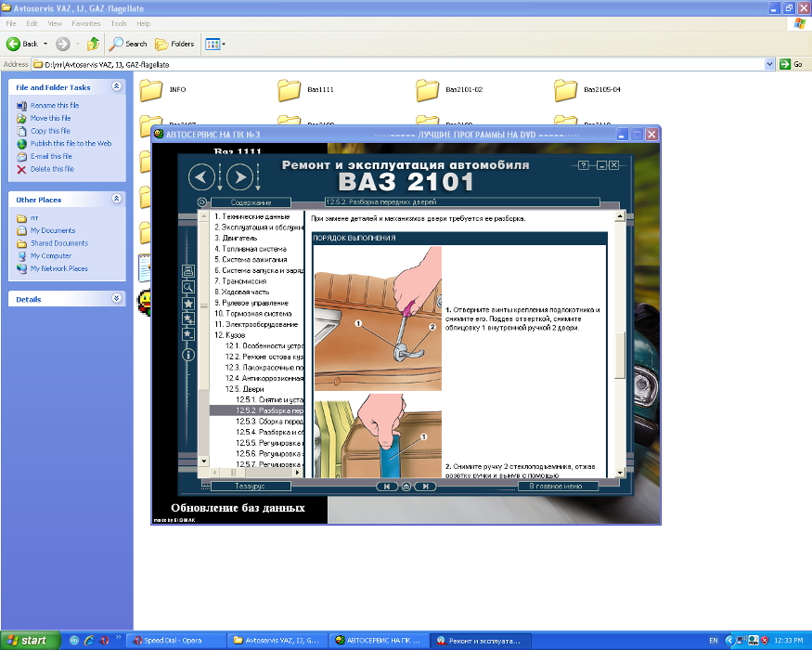Open the address bar dropdown arrow
Image resolution: width=812 pixels, height=650 pixels.
[769, 64]
